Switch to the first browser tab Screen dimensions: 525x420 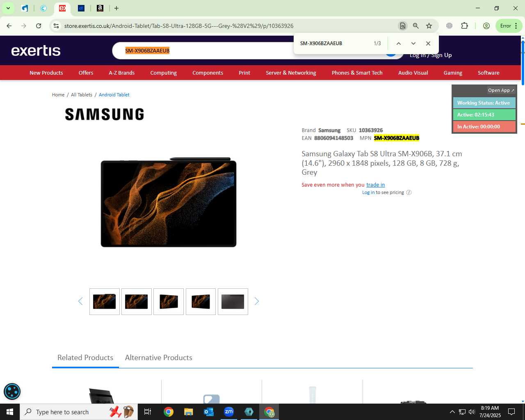point(25,8)
